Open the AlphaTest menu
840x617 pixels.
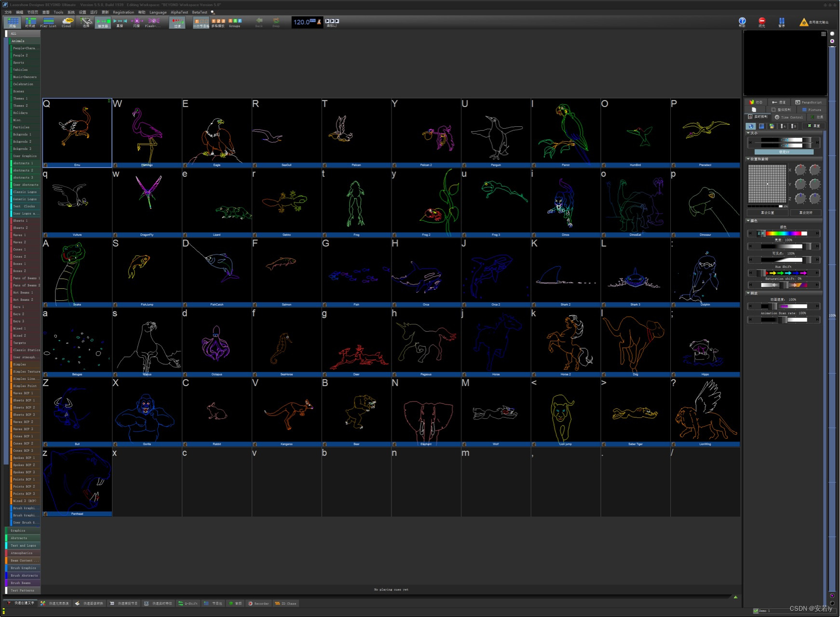179,12
